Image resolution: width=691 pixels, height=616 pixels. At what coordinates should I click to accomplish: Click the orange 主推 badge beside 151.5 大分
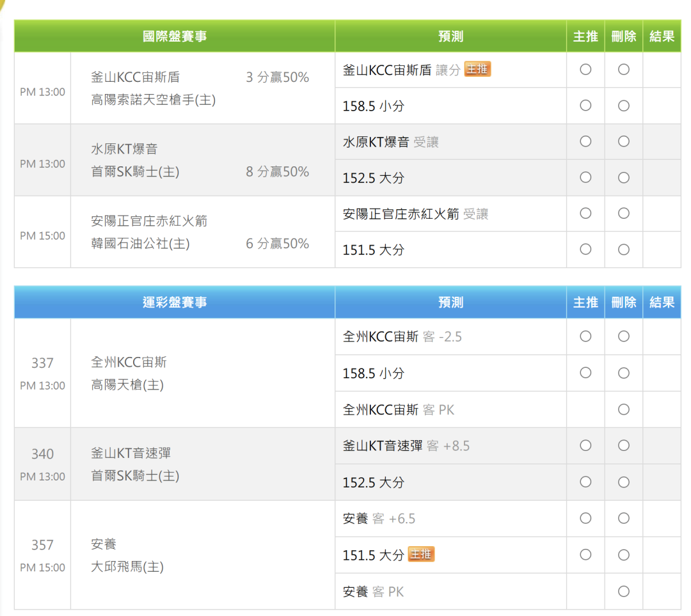coord(421,555)
